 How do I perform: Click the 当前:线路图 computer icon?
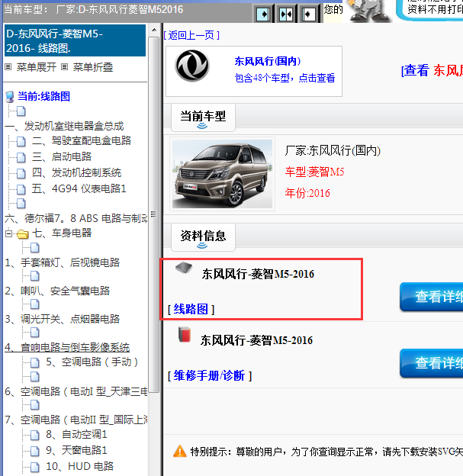[x=10, y=97]
